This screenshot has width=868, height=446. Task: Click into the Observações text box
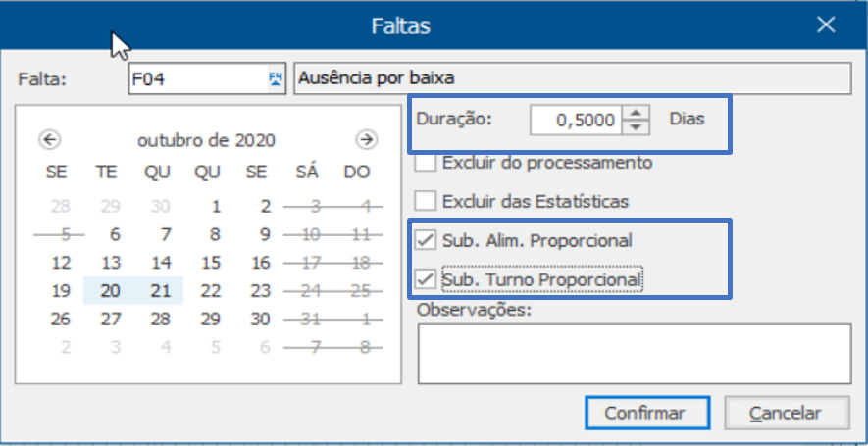click(x=635, y=354)
